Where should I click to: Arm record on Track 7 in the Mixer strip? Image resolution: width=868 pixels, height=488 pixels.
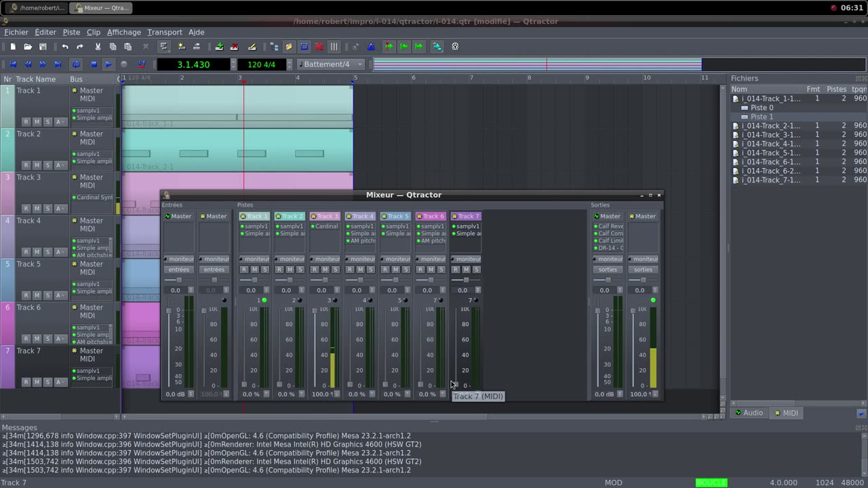(x=456, y=270)
